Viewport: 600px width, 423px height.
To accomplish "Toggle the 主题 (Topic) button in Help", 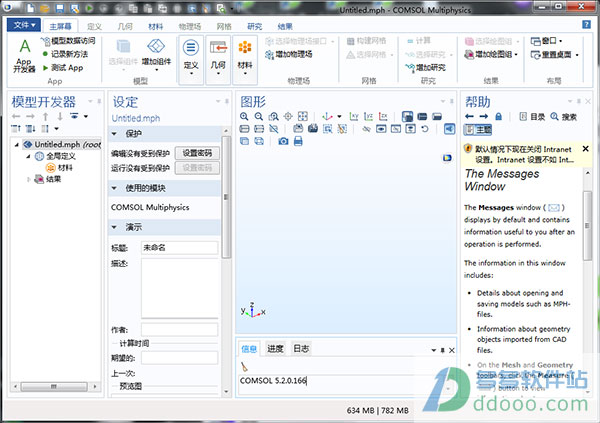I will click(478, 130).
